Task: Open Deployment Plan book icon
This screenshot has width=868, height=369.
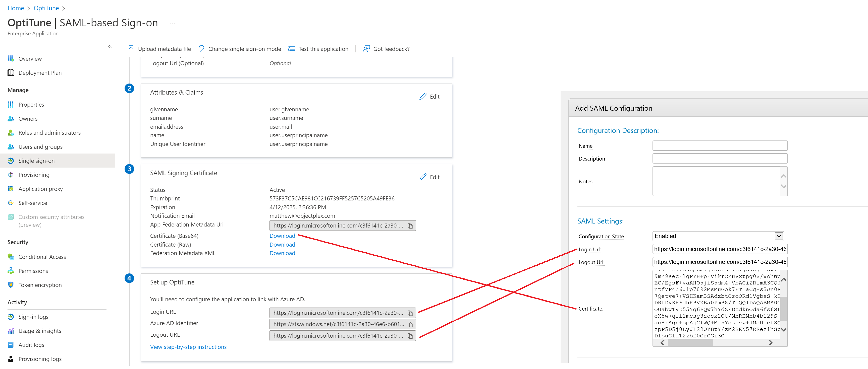Action: tap(11, 73)
